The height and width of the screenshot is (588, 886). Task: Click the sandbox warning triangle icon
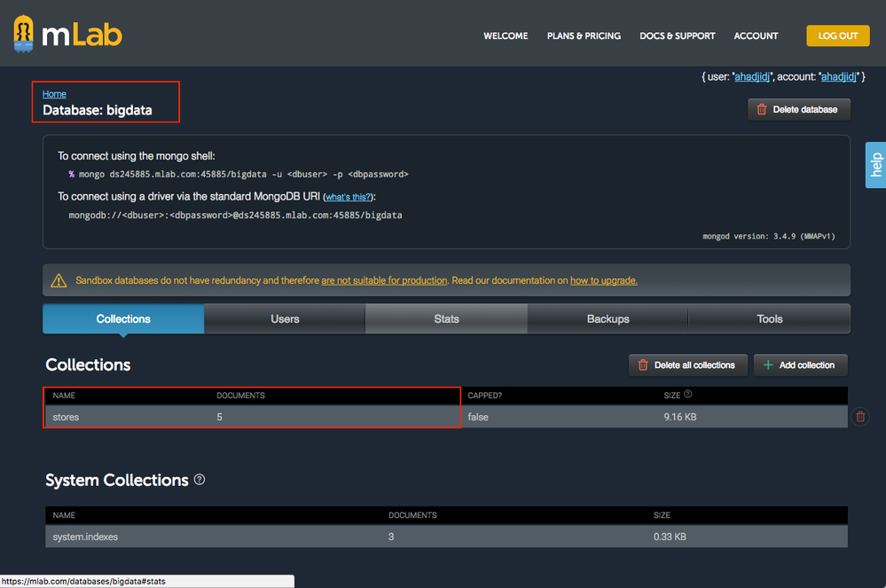tap(59, 281)
